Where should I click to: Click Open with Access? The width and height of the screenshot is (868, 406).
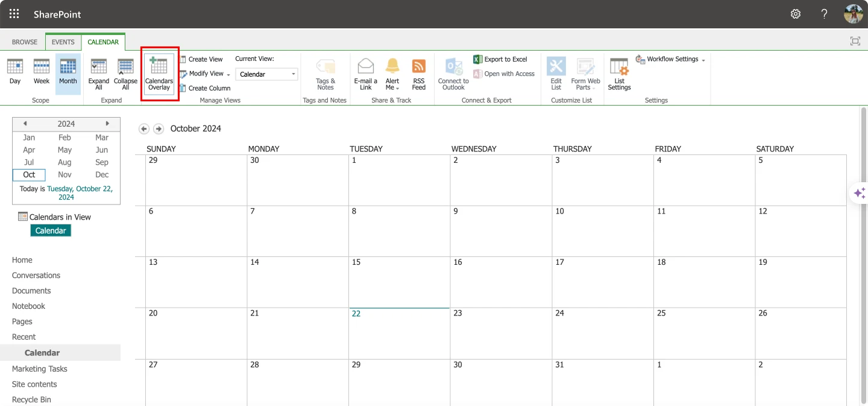tap(504, 74)
